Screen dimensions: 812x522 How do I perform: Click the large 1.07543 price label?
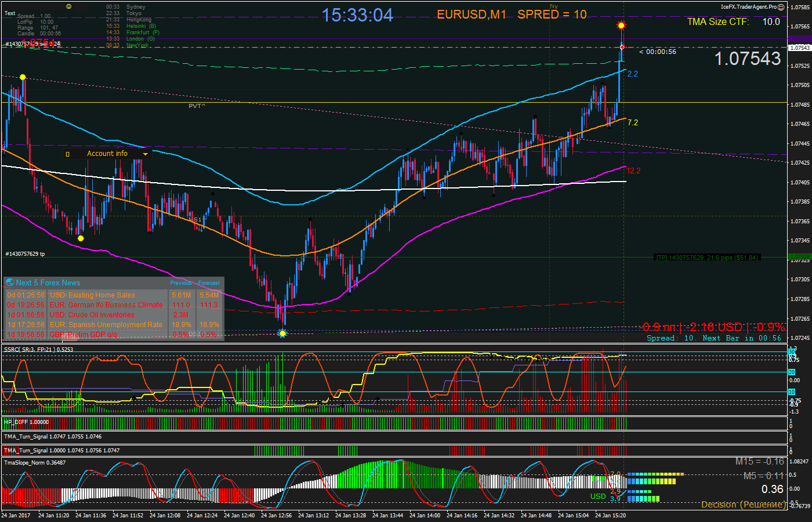pyautogui.click(x=748, y=59)
